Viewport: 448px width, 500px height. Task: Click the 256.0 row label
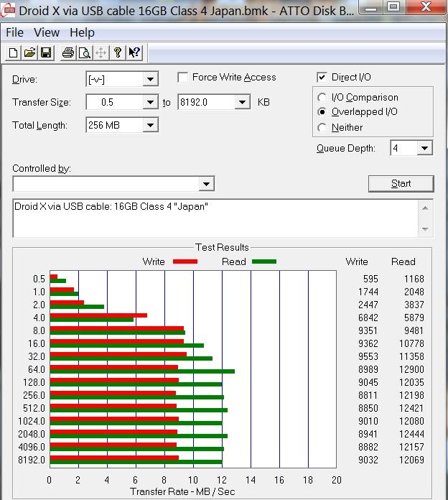coord(34,395)
